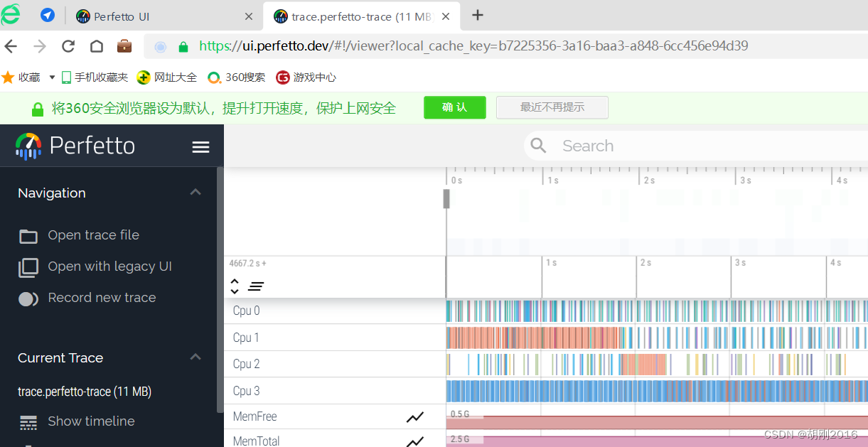Click the MemTotal chart icon
Screen dimensions: 868x447
[415, 441]
